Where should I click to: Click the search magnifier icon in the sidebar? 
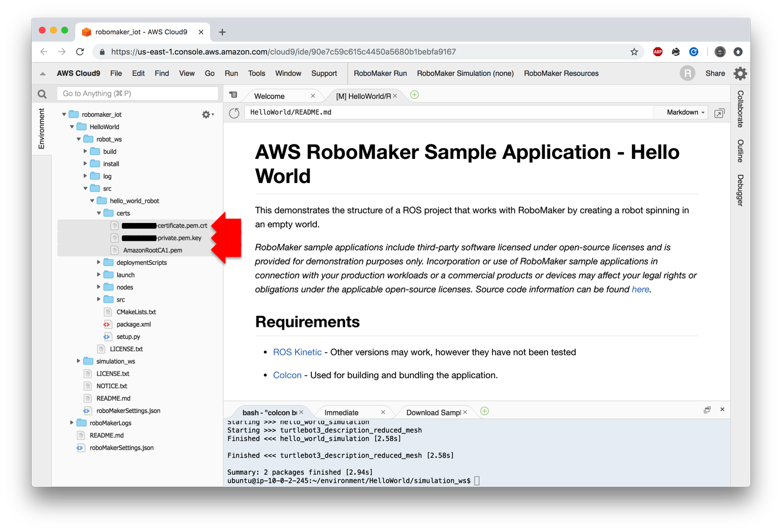click(42, 94)
